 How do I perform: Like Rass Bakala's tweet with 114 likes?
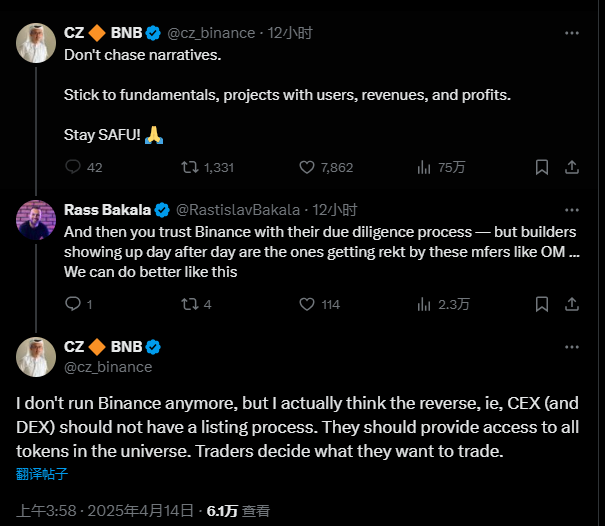pyautogui.click(x=307, y=304)
